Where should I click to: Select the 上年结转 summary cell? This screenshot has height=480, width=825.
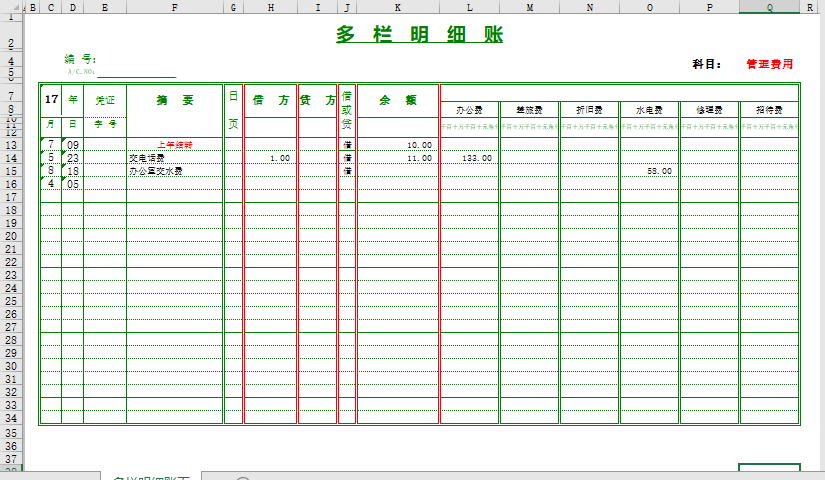[174, 145]
